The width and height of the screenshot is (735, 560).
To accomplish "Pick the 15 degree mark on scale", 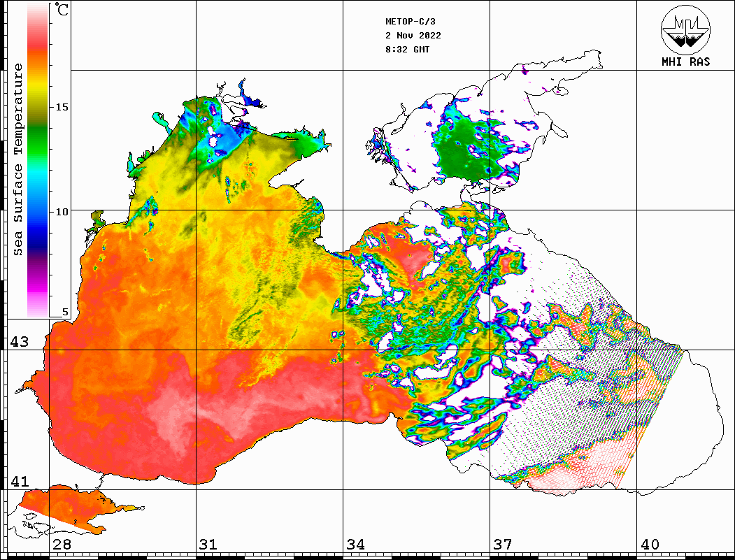I will click(62, 107).
